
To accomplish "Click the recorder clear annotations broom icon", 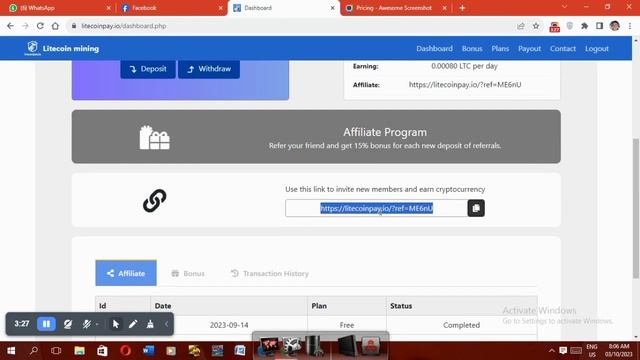I will (150, 324).
